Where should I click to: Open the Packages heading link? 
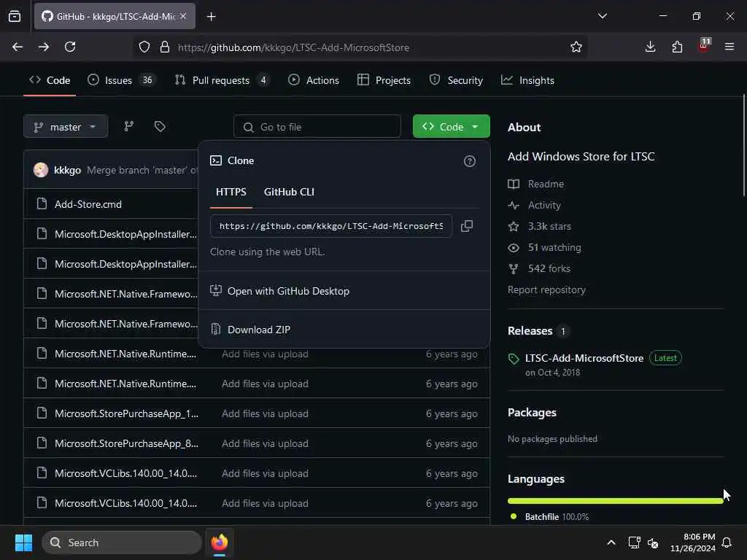click(532, 413)
